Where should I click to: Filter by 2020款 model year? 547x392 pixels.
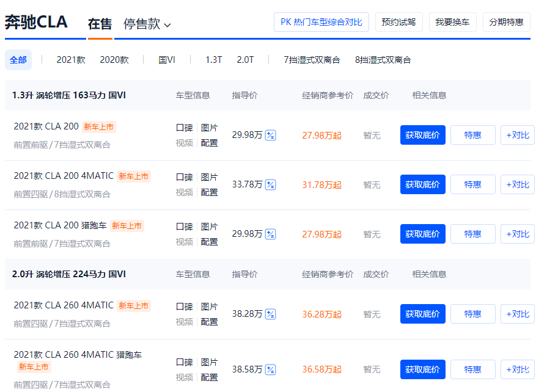click(x=114, y=60)
